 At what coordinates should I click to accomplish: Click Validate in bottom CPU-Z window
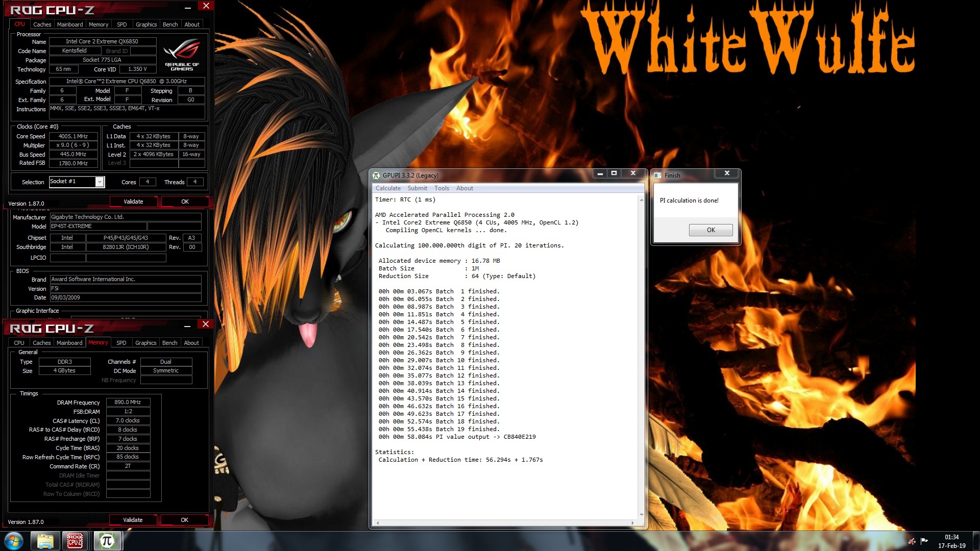point(133,520)
